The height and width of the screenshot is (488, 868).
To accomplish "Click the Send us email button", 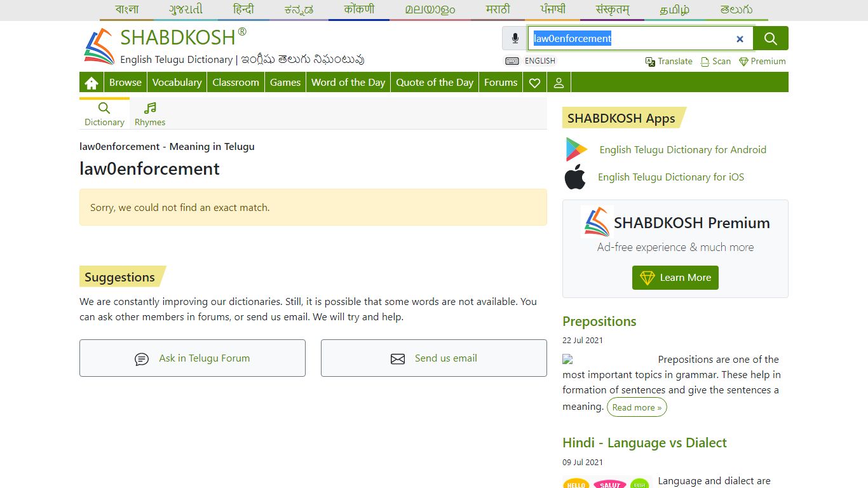I will 434,358.
